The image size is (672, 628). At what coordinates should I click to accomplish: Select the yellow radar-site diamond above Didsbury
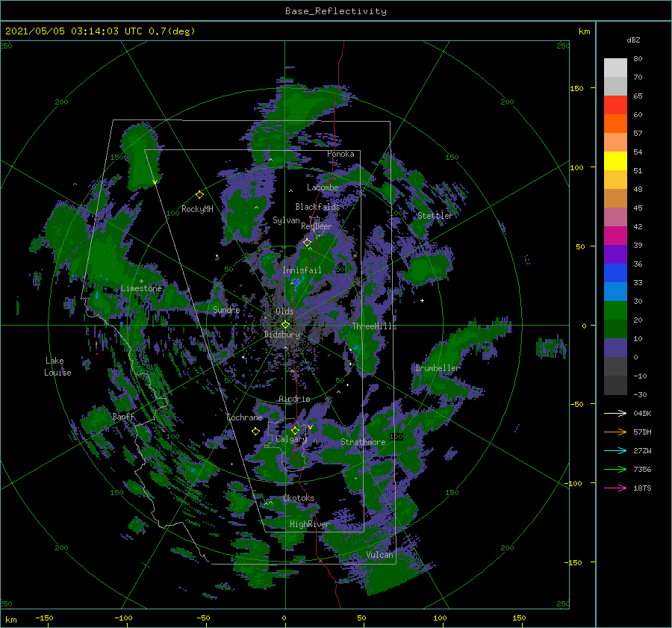pos(285,325)
